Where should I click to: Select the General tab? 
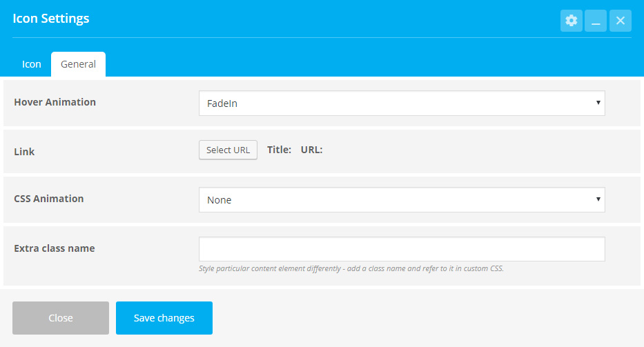click(78, 64)
